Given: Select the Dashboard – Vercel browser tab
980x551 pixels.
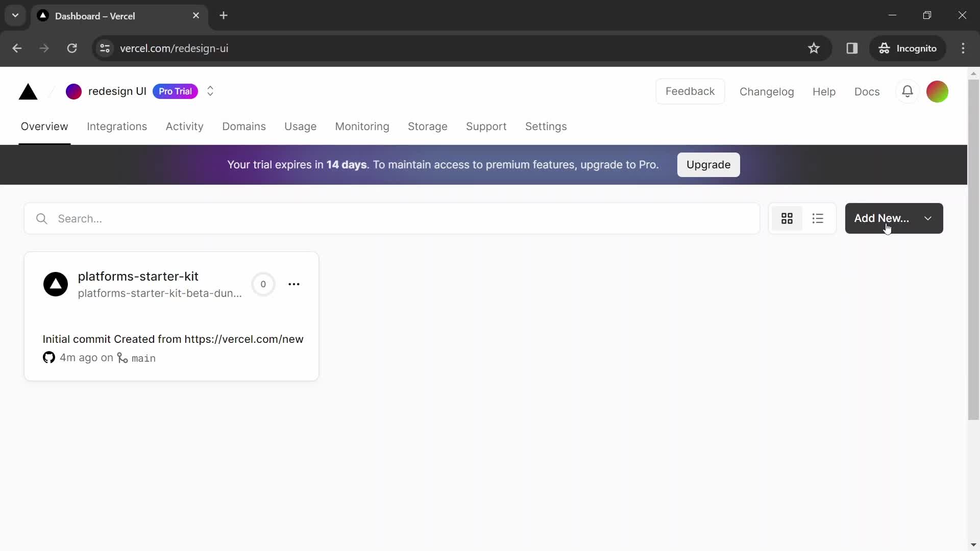Looking at the screenshot, I should click(120, 16).
